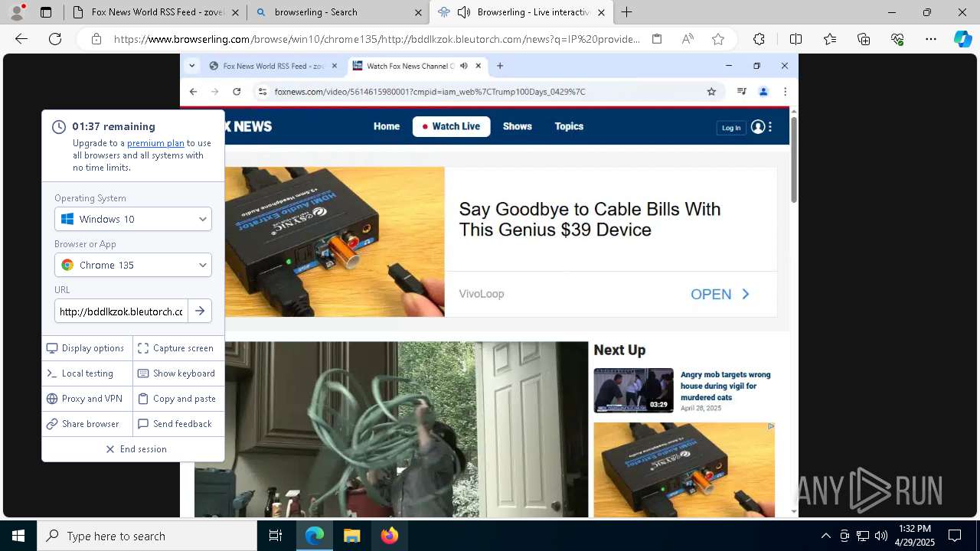Click Fox News Log In button
Viewport: 980px width, 551px height.
(x=731, y=128)
